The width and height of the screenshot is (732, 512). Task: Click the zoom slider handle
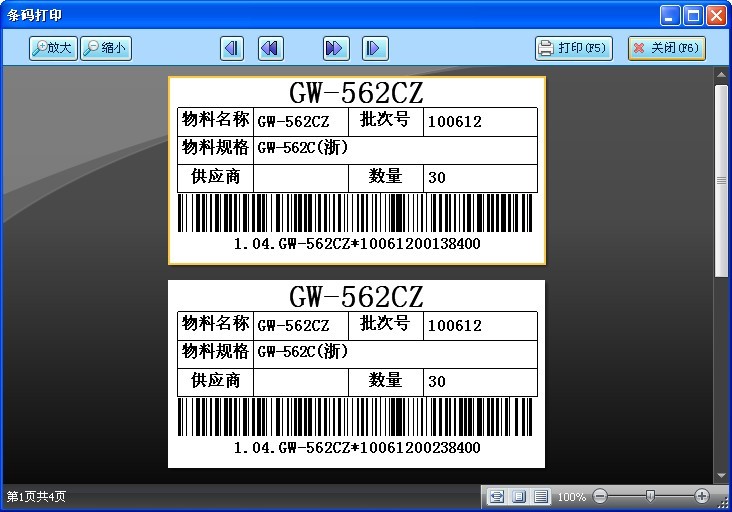[650, 496]
